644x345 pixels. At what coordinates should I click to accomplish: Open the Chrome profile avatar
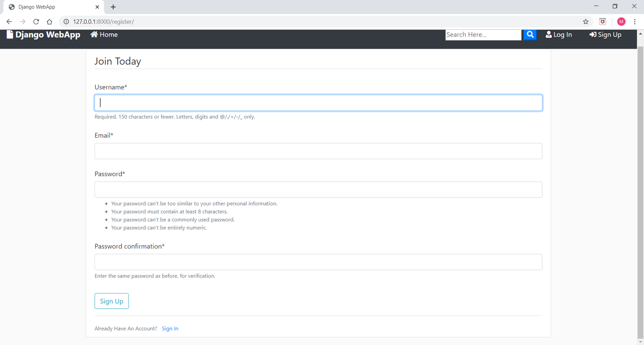pos(621,22)
